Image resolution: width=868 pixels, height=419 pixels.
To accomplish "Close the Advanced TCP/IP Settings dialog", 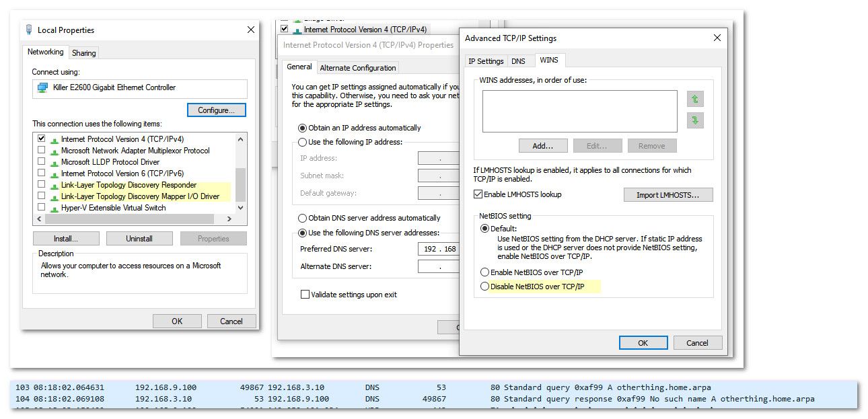I will (x=717, y=38).
